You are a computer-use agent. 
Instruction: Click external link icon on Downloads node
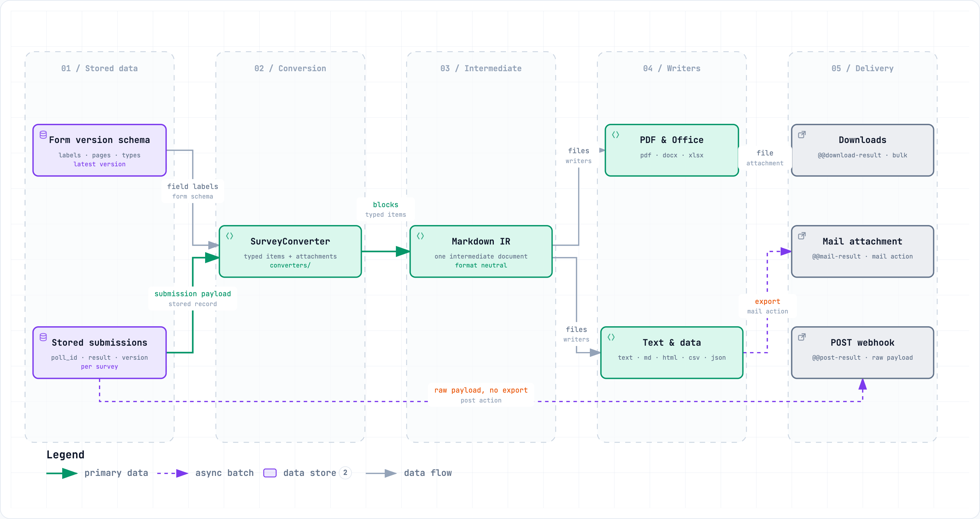tap(802, 135)
